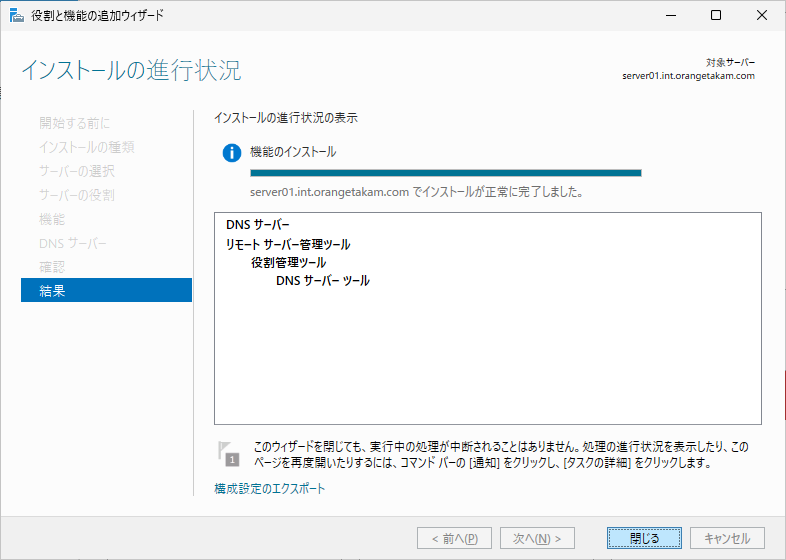Click the blue info icon next to 機能のインストール
The image size is (786, 560).
pos(232,153)
